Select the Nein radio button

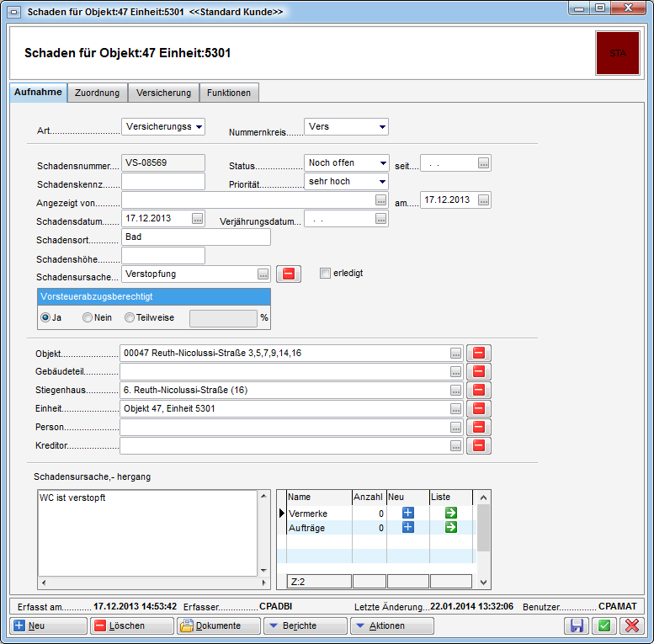tap(88, 317)
